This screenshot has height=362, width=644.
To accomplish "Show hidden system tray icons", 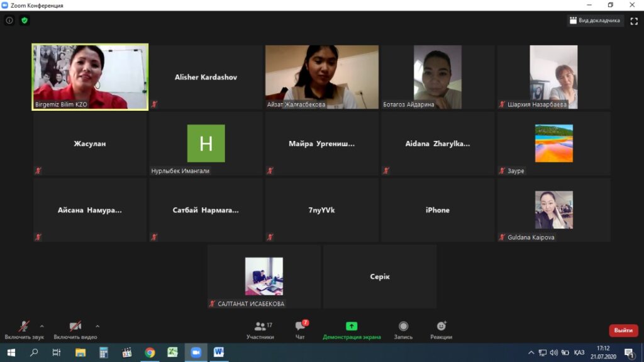I will pos(531,353).
